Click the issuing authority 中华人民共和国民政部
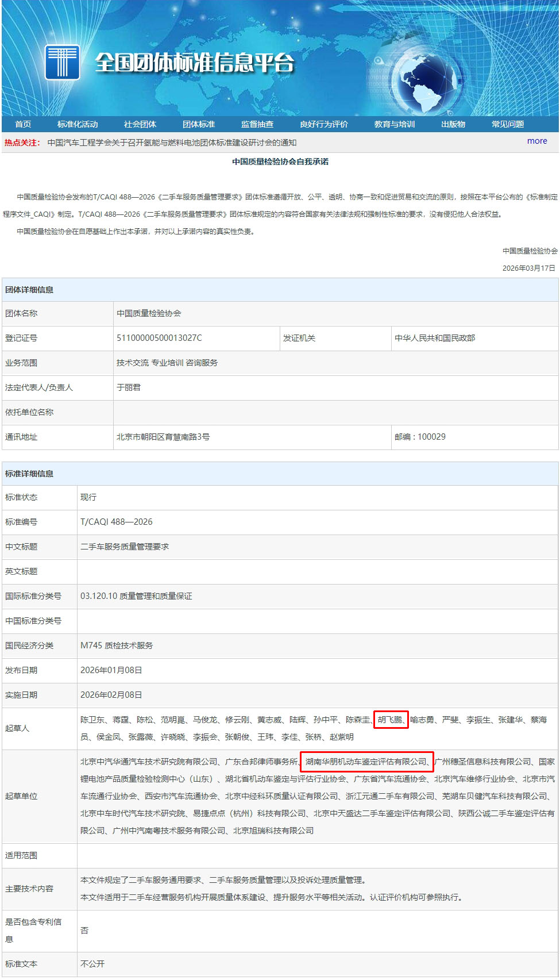Viewport: 560px width, 980px height. click(x=435, y=338)
